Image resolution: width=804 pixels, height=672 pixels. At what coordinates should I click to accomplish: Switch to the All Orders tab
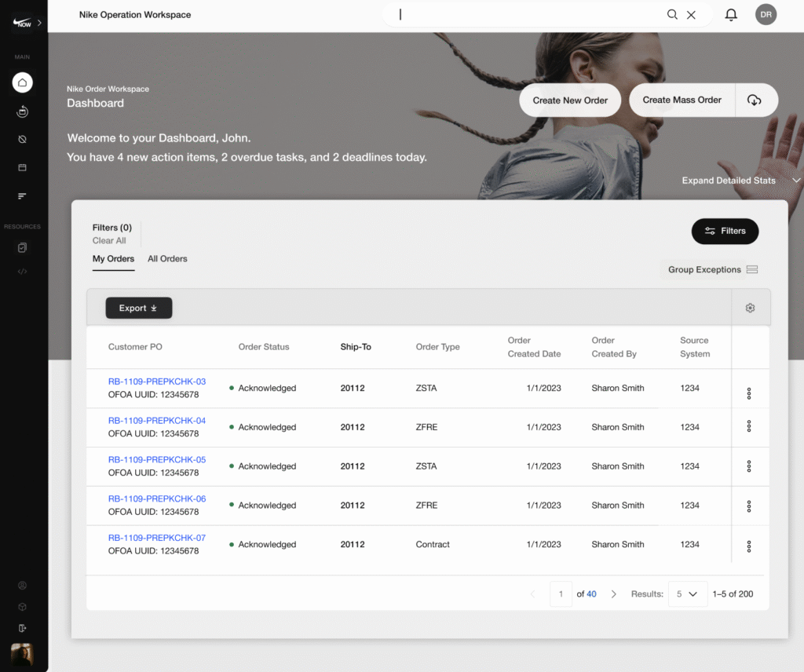pyautogui.click(x=167, y=258)
